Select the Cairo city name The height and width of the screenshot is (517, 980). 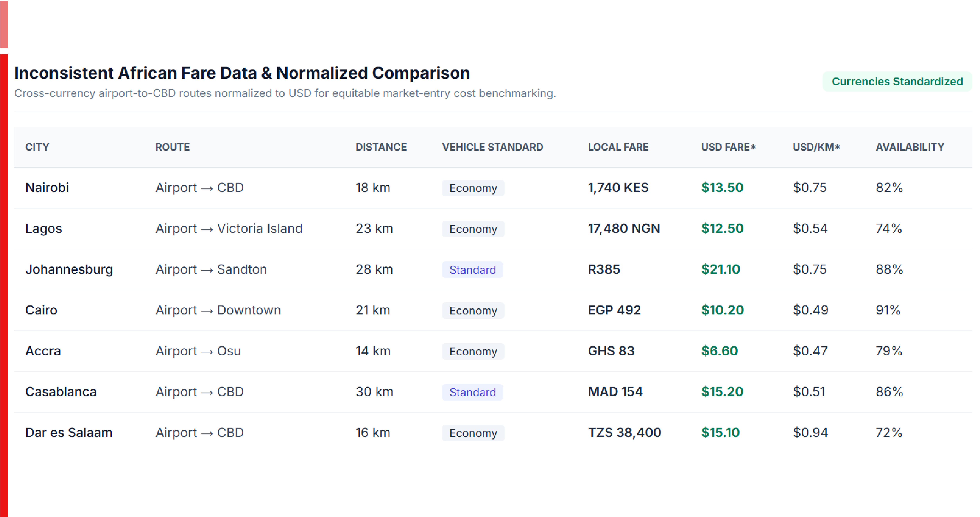41,310
